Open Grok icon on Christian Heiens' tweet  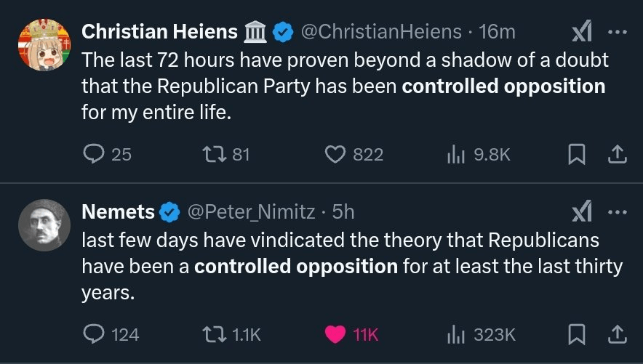pos(582,32)
